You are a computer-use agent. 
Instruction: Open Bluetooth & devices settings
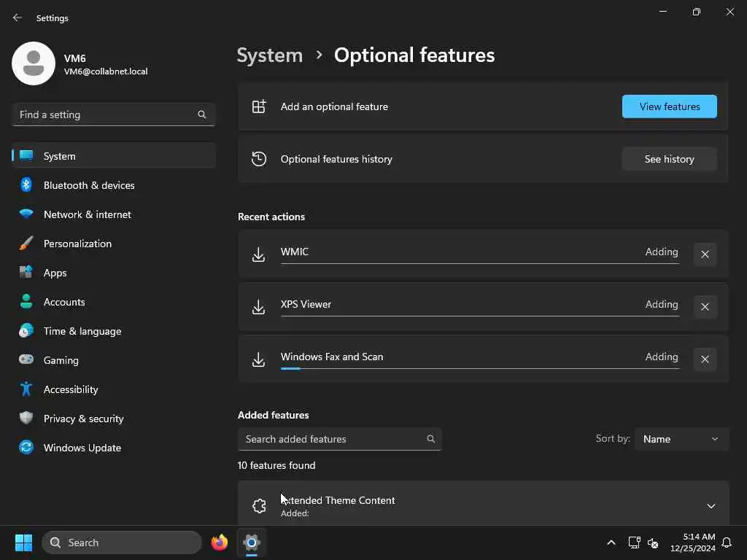pos(89,185)
